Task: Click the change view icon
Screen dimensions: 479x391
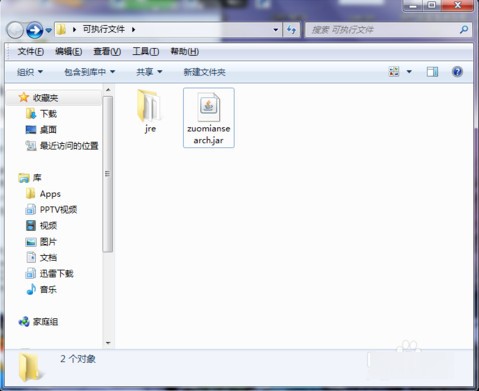Action: tap(394, 72)
